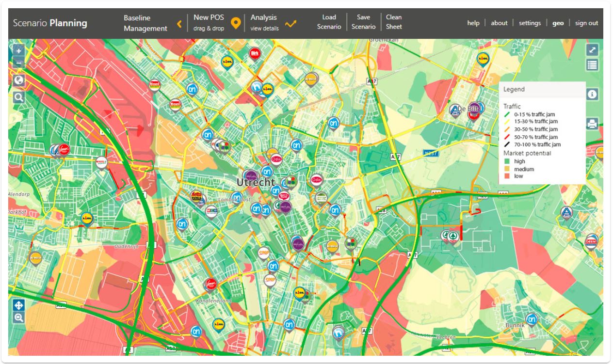Select the Odin marker above Utrecht label
613x364 pixels.
[276, 159]
